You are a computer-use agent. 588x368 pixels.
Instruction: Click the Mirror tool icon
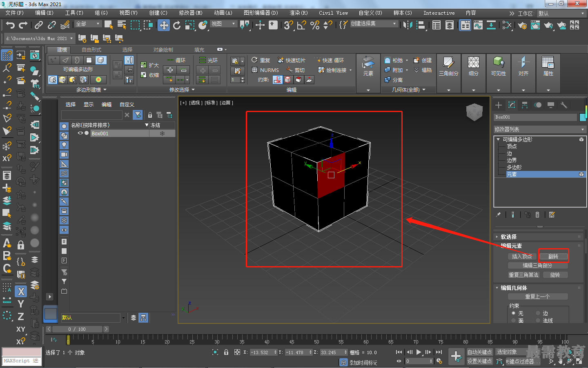[408, 25]
